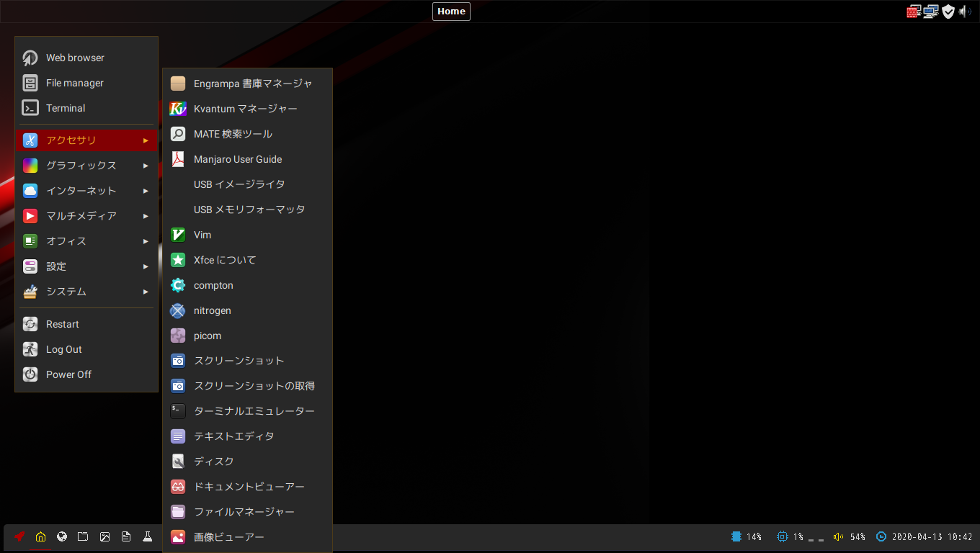Open ドキュメントビューアー
980x553 pixels.
pos(247,487)
